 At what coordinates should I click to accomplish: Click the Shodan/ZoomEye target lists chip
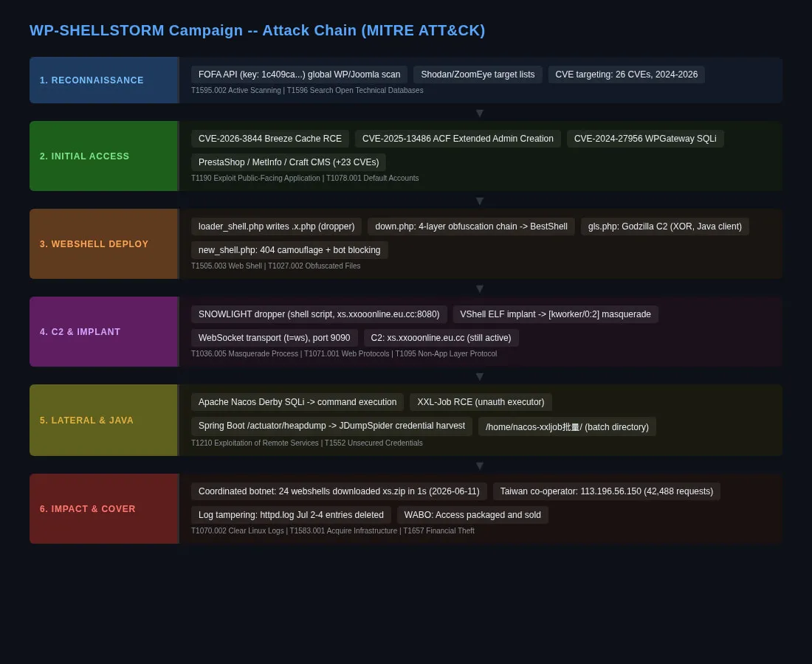click(478, 75)
